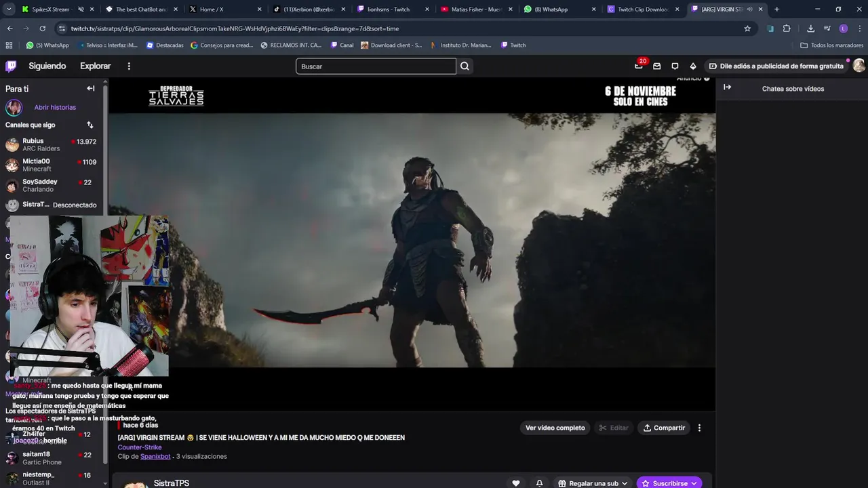This screenshot has width=868, height=488.
Task: Switch to the Matias Fisher YouTube tab
Action: click(x=475, y=9)
